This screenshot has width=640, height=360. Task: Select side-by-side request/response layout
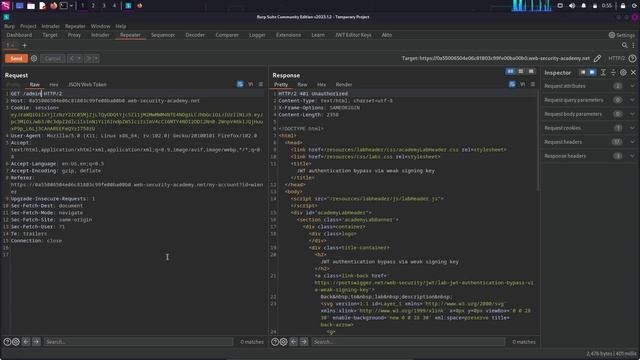point(510,71)
